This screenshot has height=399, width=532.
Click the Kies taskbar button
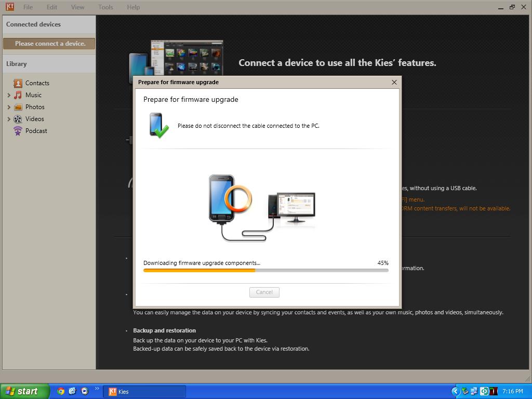click(x=144, y=392)
